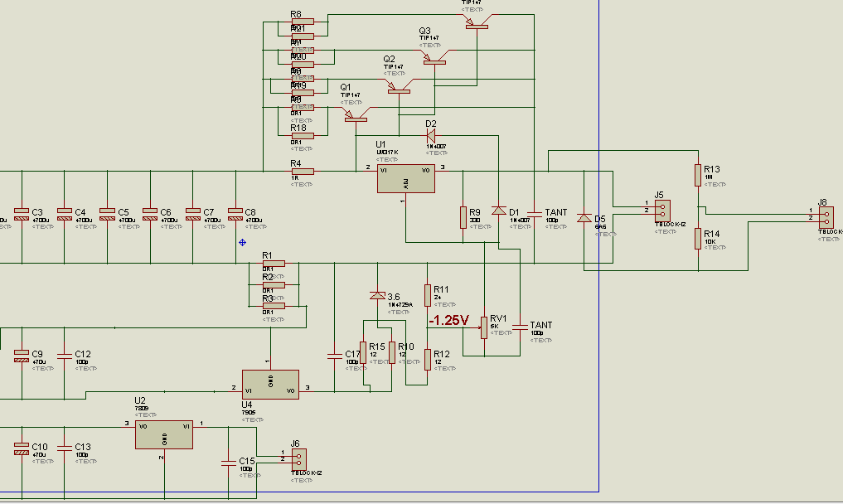Screen dimensions: 843x504
Task: Choose the R18 resistor symbol
Action: click(303, 136)
